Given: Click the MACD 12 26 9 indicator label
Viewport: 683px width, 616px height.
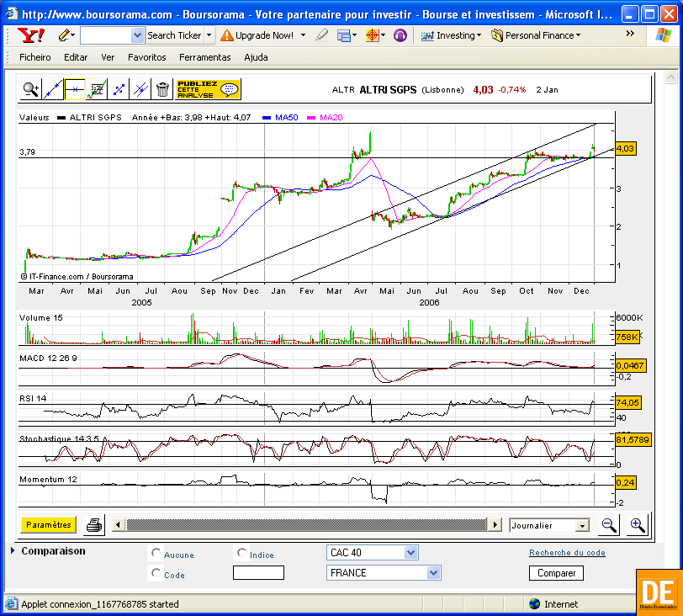Looking at the screenshot, I should pyautogui.click(x=48, y=358).
